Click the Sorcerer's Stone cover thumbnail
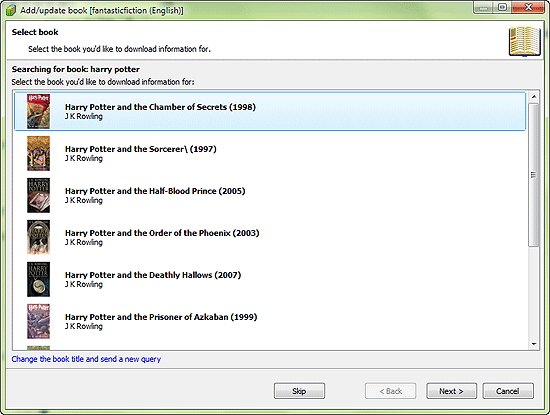Image resolution: width=550 pixels, height=415 pixels. (x=39, y=153)
